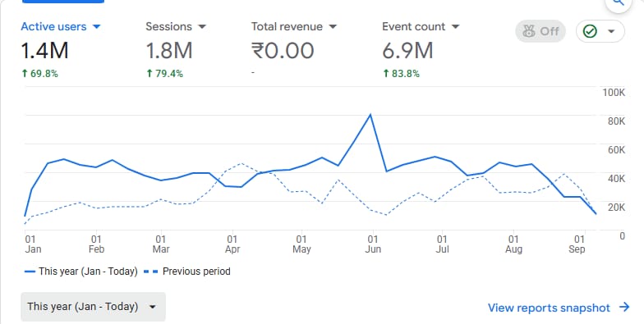Image resolution: width=644 pixels, height=324 pixels.
Task: Click the 01 Aug axis label
Action: pos(513,244)
